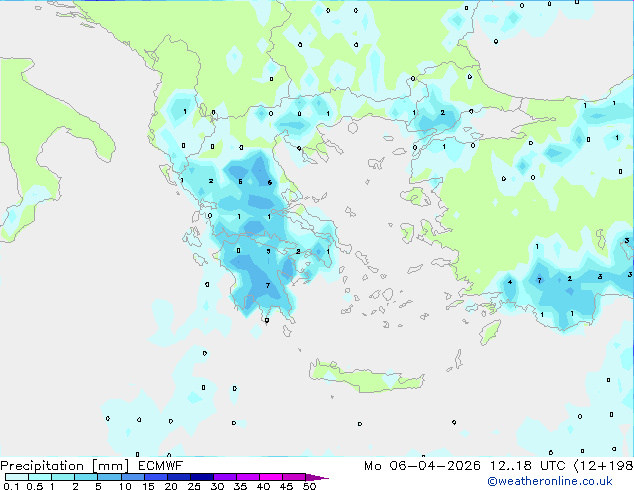Choose the 25–30 mm navy legend swatch
The width and height of the screenshot is (634, 490).
(201, 477)
